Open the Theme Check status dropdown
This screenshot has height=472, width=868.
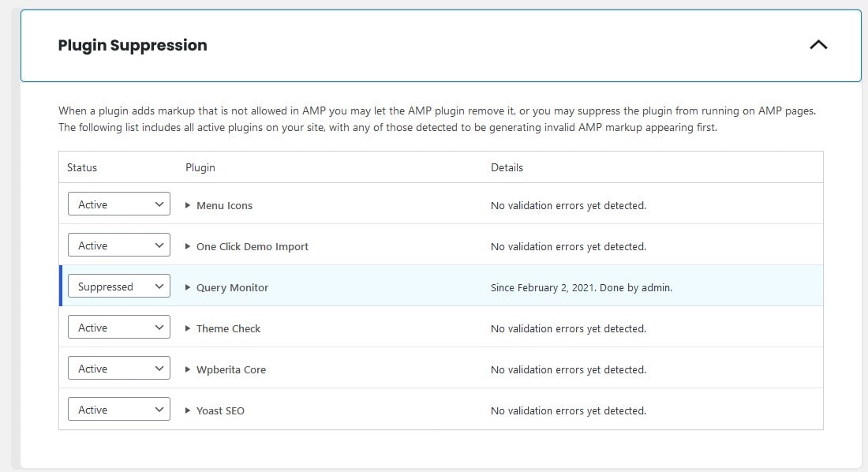tap(118, 327)
